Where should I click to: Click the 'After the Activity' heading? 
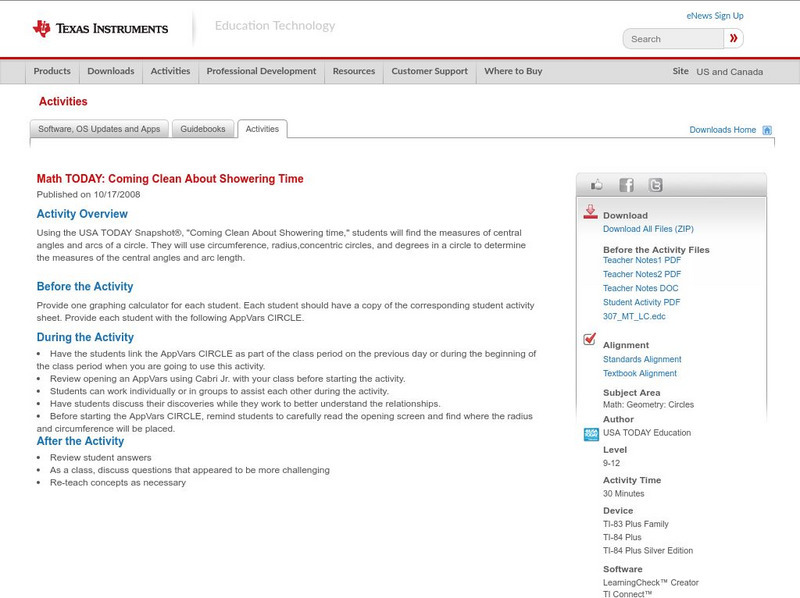coord(80,441)
